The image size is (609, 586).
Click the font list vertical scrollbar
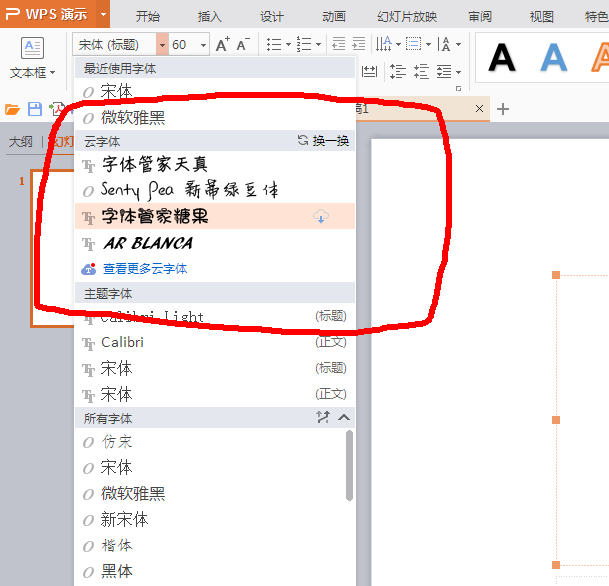(350, 465)
